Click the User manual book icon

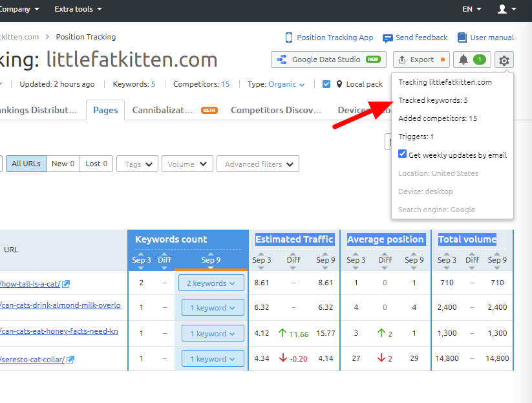click(462, 38)
